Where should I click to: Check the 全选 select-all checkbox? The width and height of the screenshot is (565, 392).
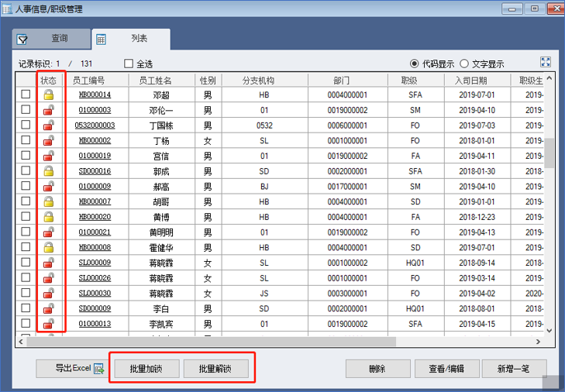129,64
